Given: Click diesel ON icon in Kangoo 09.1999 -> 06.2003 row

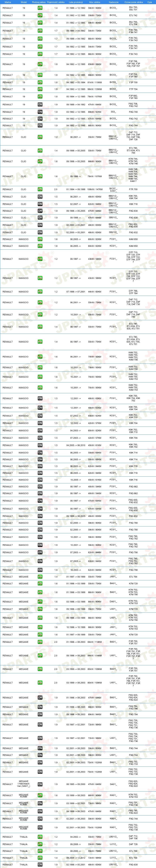Looking at the screenshot, I should tap(40, 516).
